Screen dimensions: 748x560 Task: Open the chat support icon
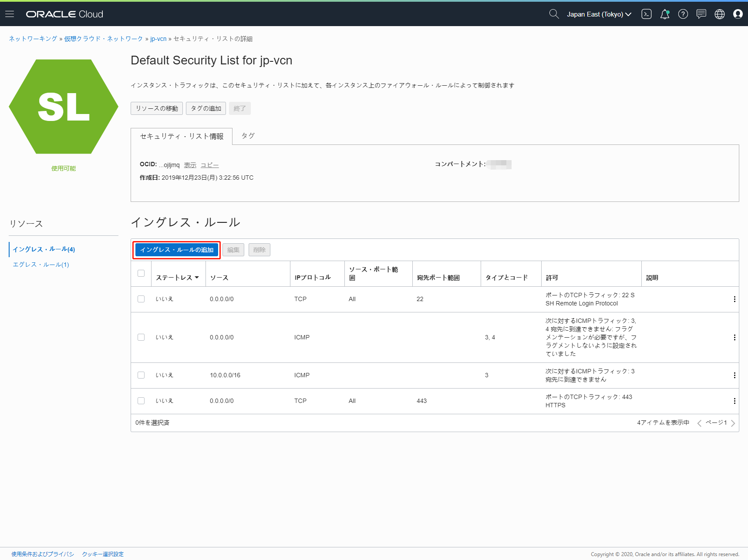pyautogui.click(x=701, y=14)
